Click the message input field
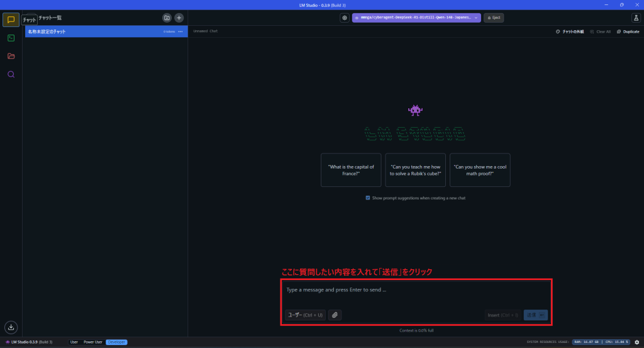The height and width of the screenshot is (348, 644). pos(415,290)
